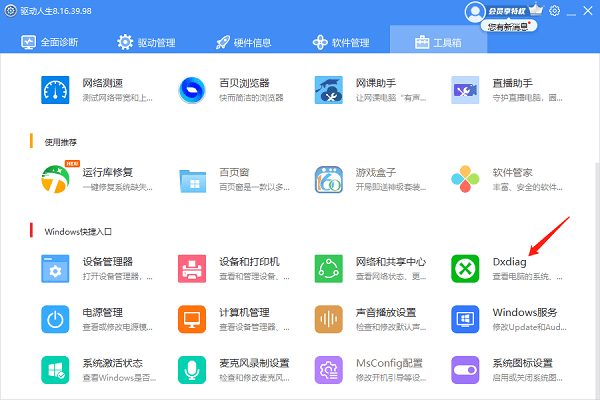Image resolution: width=600 pixels, height=400 pixels.
Task: Open the 软件管家 colorful petals icon
Action: (465, 179)
